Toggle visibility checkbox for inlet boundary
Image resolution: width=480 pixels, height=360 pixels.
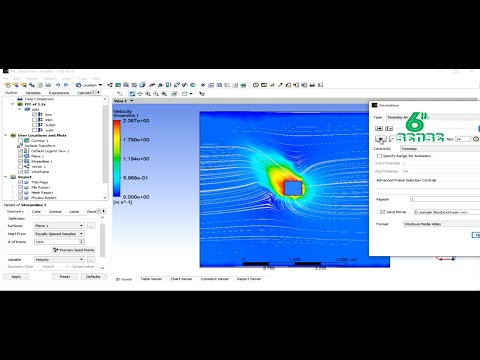tap(35, 120)
